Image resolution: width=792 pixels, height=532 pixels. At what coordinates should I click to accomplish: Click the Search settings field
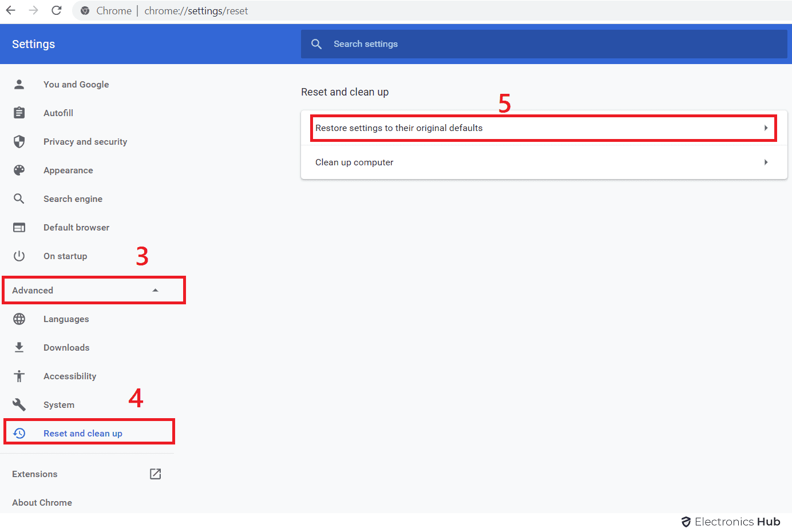(544, 44)
